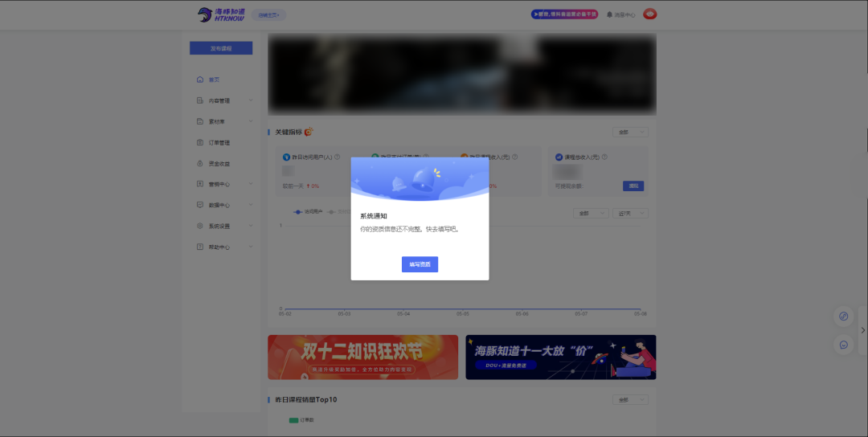This screenshot has width=868, height=437.
Task: Expand the 系统设置 chevron
Action: pyautogui.click(x=251, y=226)
